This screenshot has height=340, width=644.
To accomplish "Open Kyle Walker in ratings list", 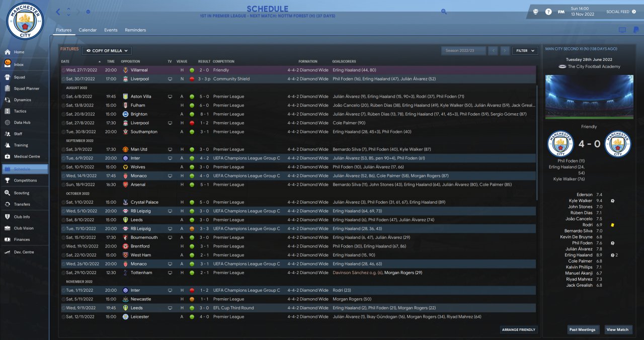I will tap(581, 201).
